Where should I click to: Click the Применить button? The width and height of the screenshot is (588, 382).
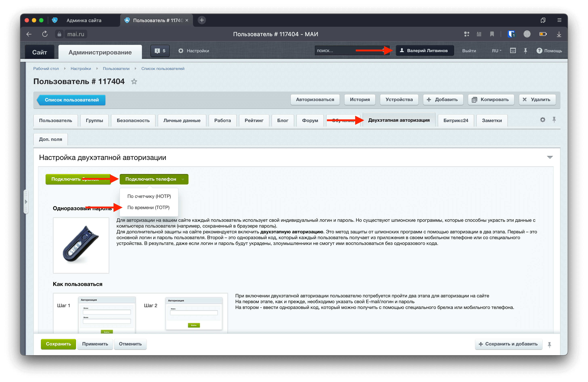click(95, 345)
